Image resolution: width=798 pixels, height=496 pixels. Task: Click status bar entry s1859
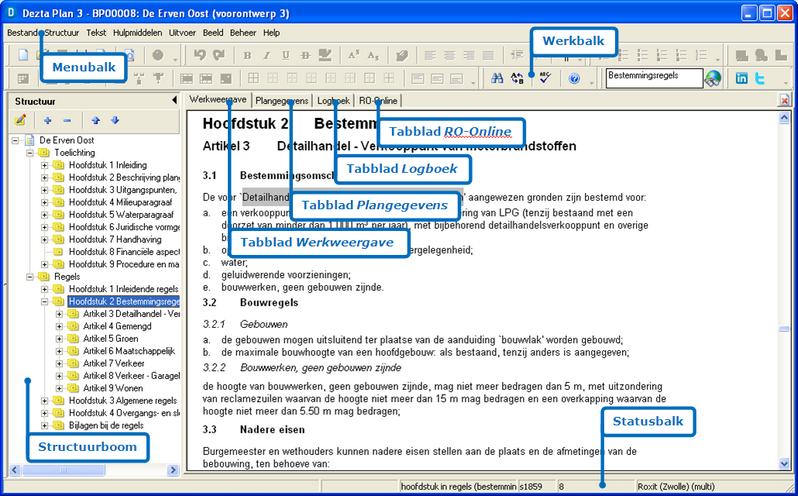[531, 486]
